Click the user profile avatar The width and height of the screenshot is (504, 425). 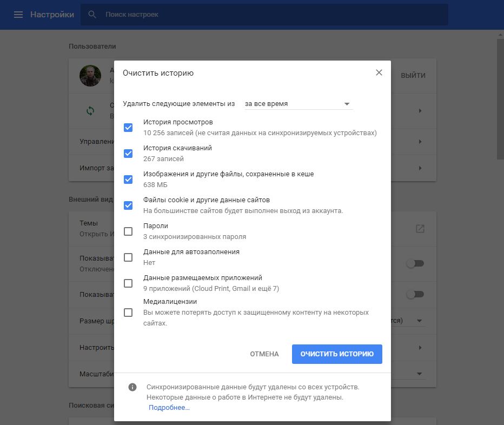coord(90,76)
